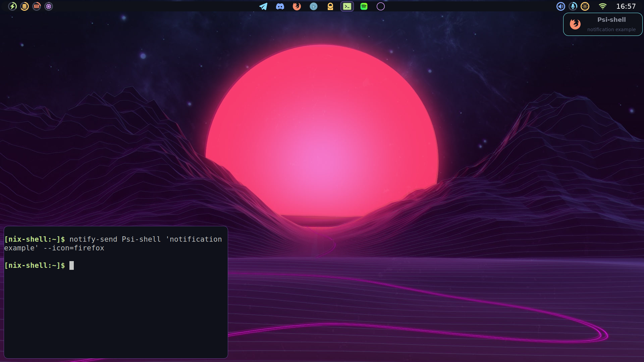The height and width of the screenshot is (362, 644).
Task: Open Spotify from the top bar
Action: click(364, 6)
